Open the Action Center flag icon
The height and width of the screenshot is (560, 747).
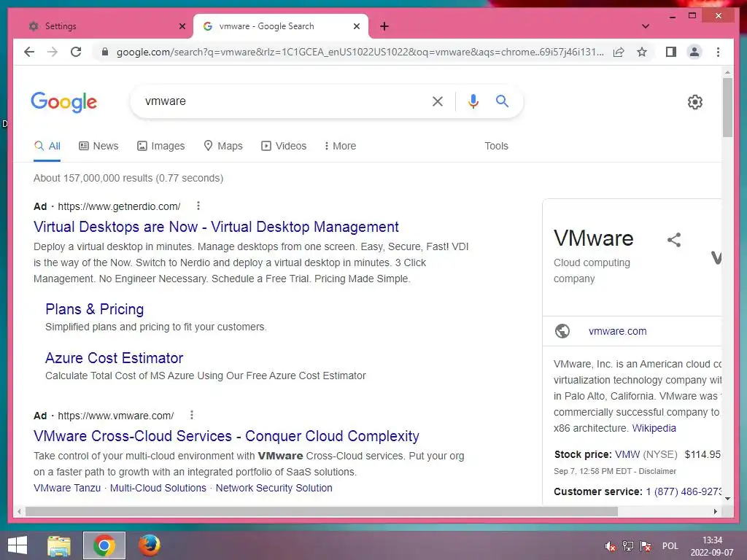tap(646, 546)
